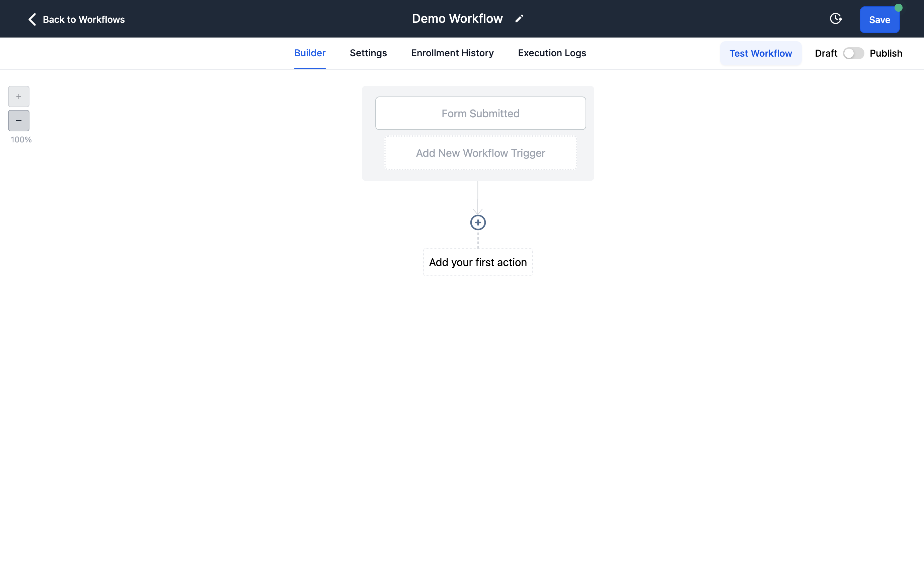Open the version history clock icon
924x581 pixels.
[835, 19]
